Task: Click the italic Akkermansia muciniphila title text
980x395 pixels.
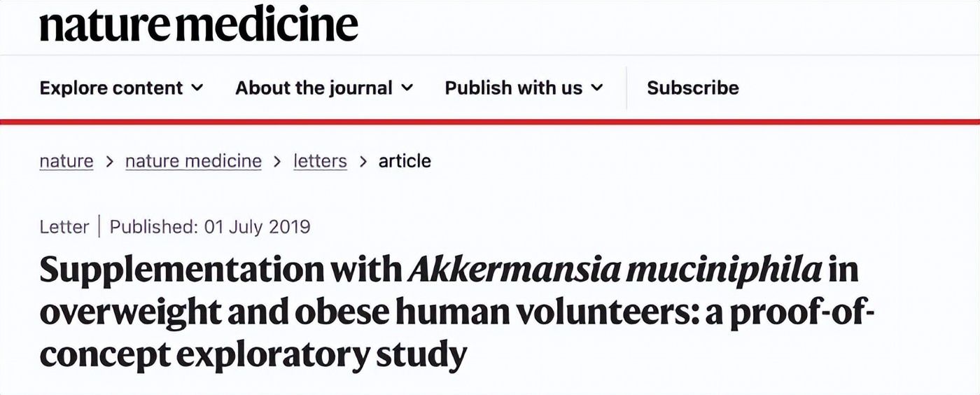Action: pos(615,270)
